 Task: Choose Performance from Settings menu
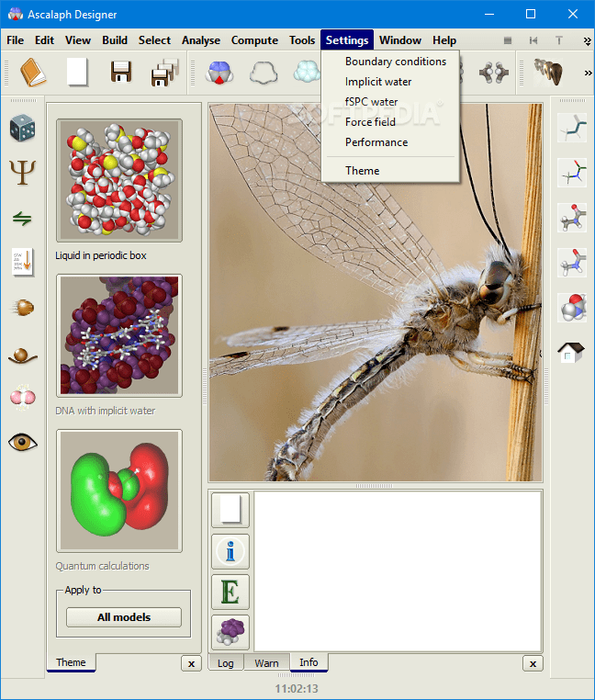[x=390, y=142]
